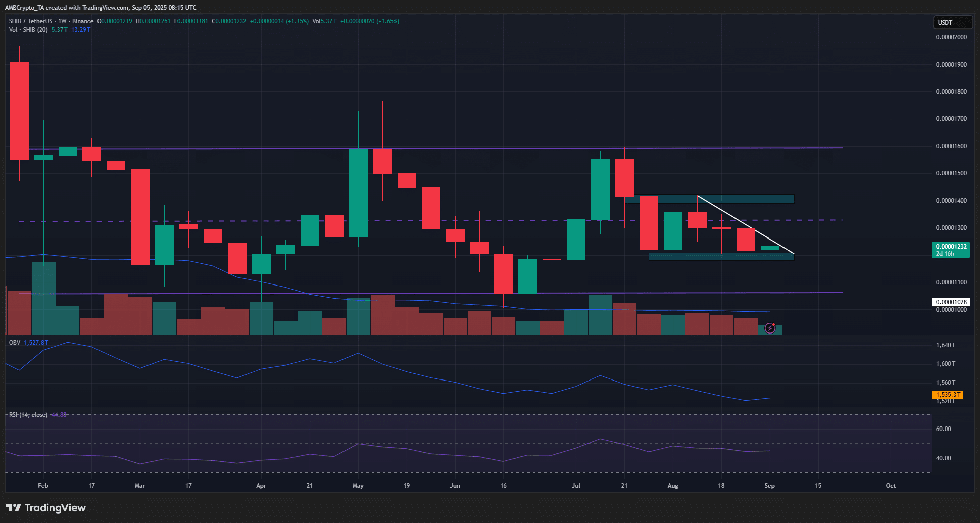Screen dimensions: 980x523
Task: Click the Sep label on time axis
Action: pyautogui.click(x=769, y=486)
